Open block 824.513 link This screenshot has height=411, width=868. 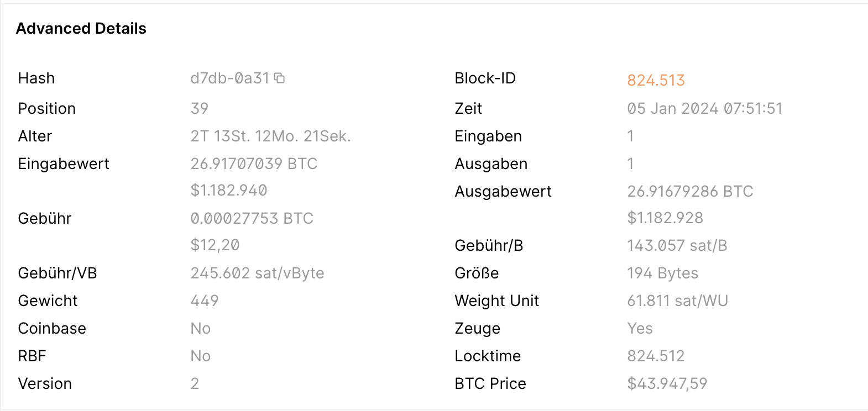click(656, 81)
